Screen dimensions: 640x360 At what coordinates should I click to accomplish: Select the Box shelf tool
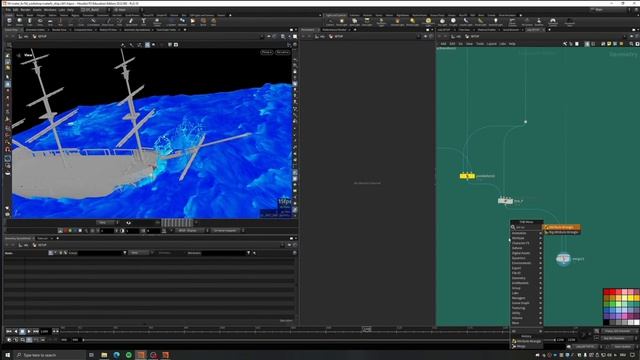click(9, 21)
